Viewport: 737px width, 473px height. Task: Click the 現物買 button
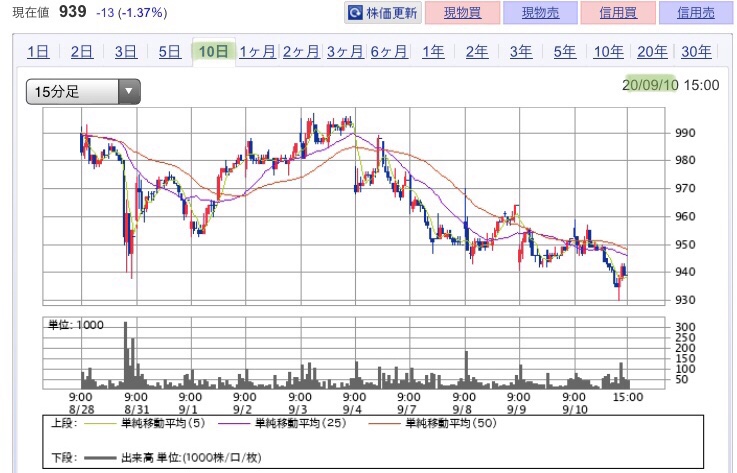coord(463,13)
